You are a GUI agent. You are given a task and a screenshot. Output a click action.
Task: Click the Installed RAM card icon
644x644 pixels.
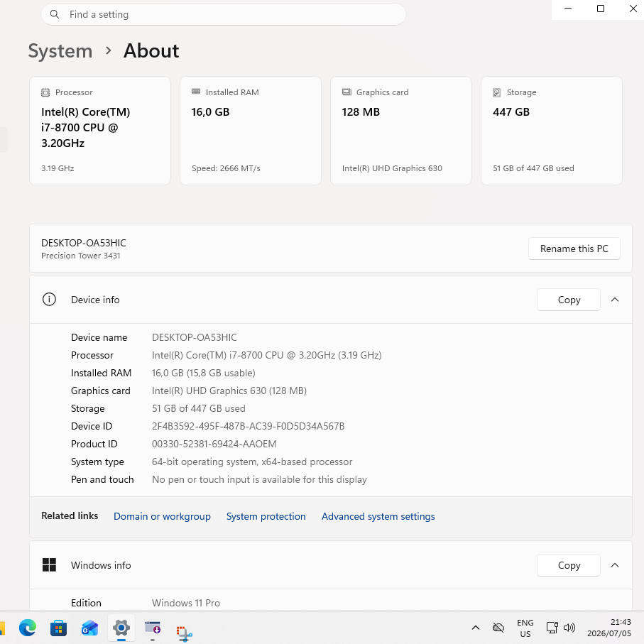click(196, 92)
